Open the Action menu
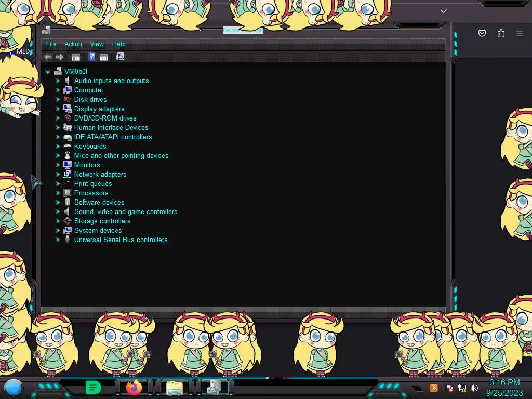This screenshot has width=532, height=399. point(73,44)
